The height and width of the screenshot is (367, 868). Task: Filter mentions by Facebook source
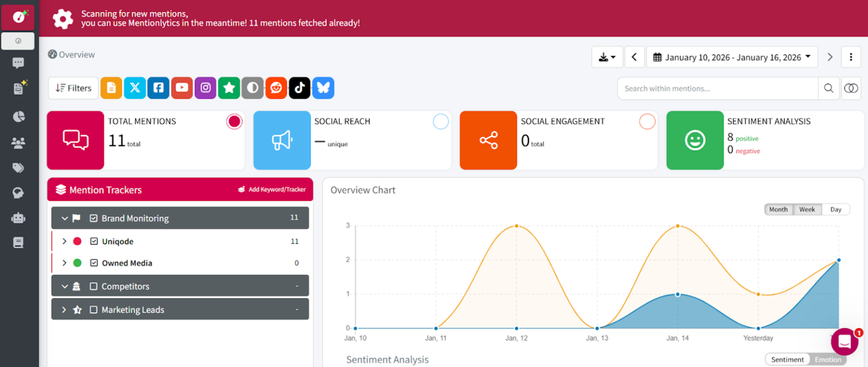[158, 88]
